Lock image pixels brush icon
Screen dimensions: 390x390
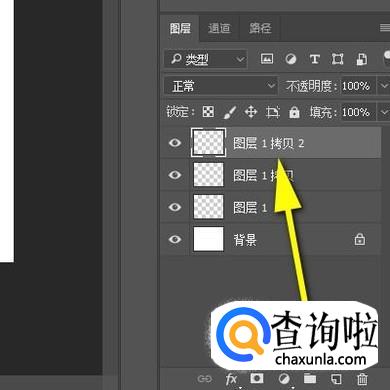tap(230, 112)
